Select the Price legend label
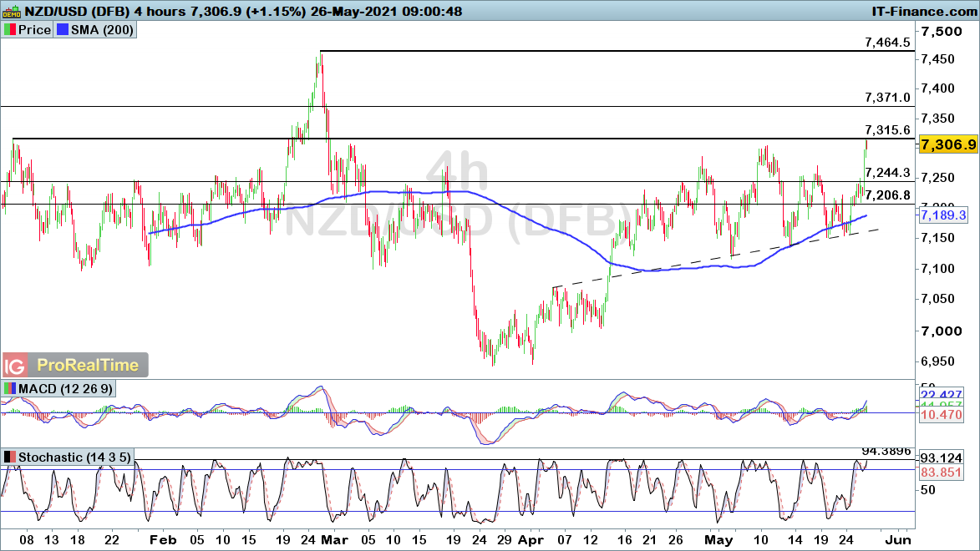 pos(34,30)
